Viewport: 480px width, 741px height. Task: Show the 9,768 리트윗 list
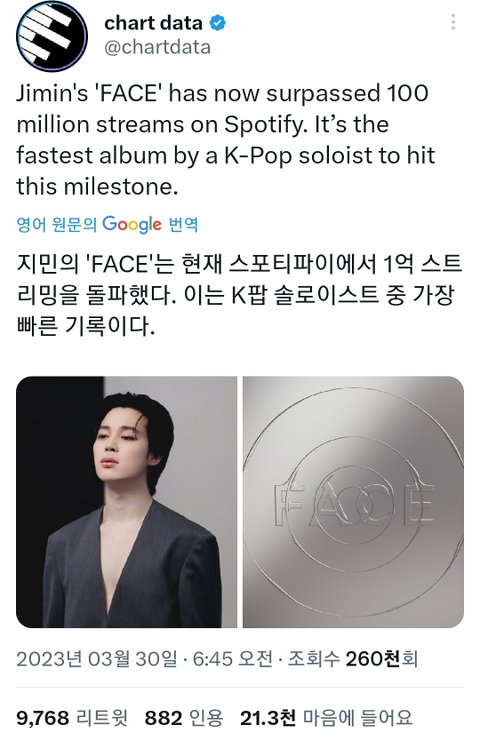point(72,718)
